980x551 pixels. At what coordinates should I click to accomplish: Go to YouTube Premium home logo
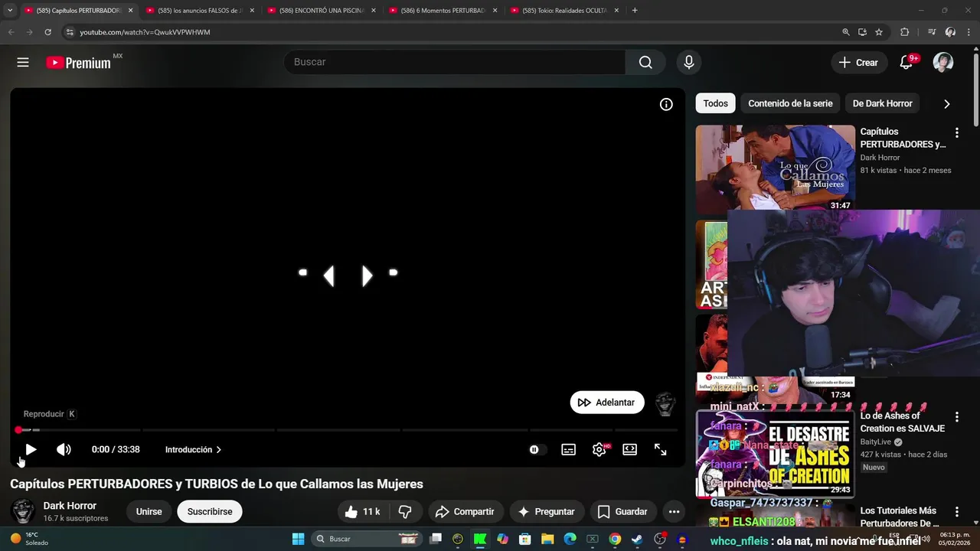click(x=78, y=63)
